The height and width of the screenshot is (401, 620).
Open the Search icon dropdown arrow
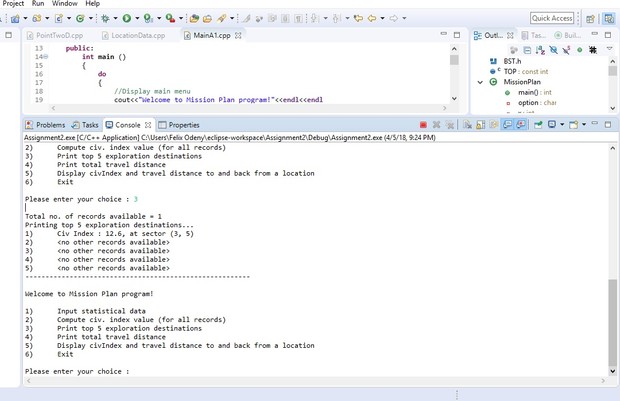[232, 18]
